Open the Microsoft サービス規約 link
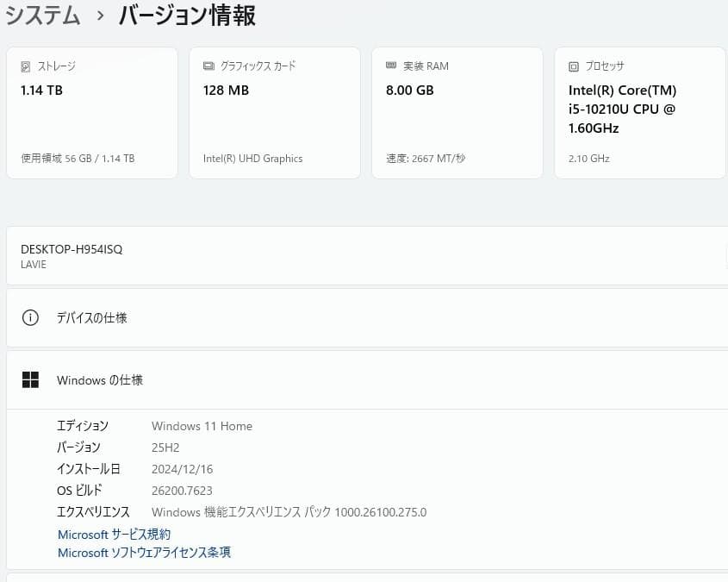Viewport: 728px width, 582px height. click(113, 534)
